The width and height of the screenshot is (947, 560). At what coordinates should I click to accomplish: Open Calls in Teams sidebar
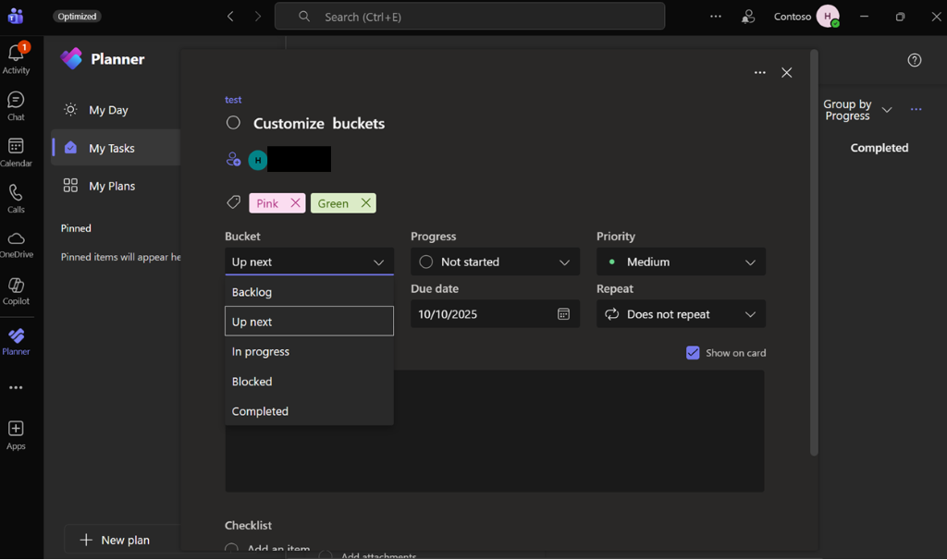(16, 199)
